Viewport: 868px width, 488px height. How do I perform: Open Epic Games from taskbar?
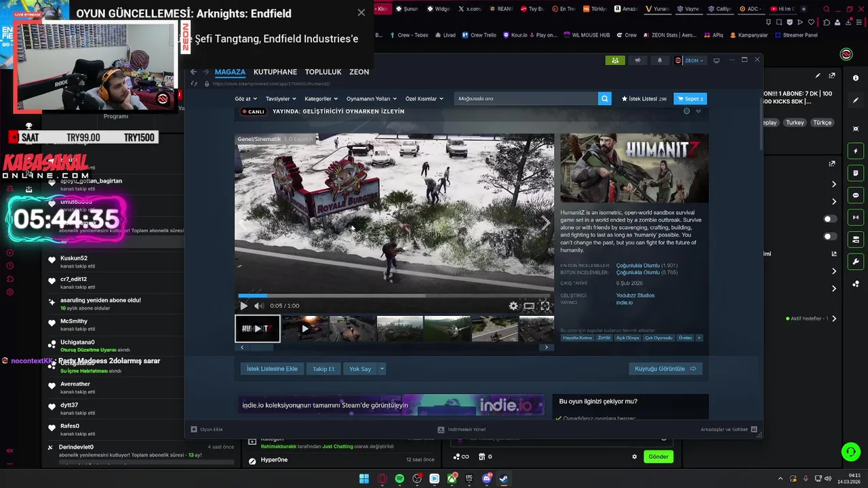point(469,479)
